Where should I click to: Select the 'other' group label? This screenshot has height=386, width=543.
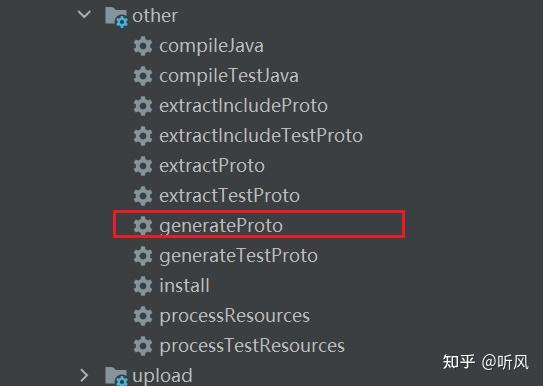click(x=155, y=16)
